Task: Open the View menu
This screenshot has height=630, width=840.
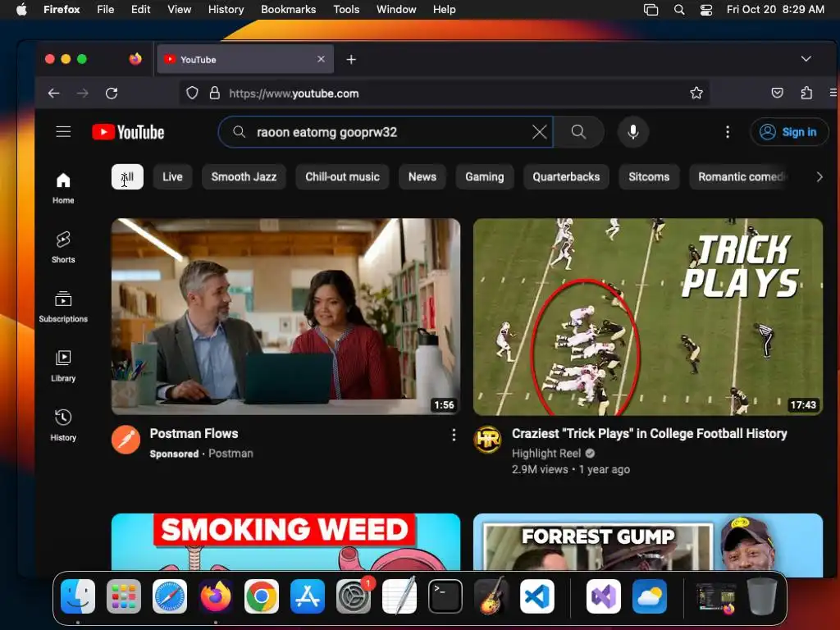Action: [x=180, y=10]
